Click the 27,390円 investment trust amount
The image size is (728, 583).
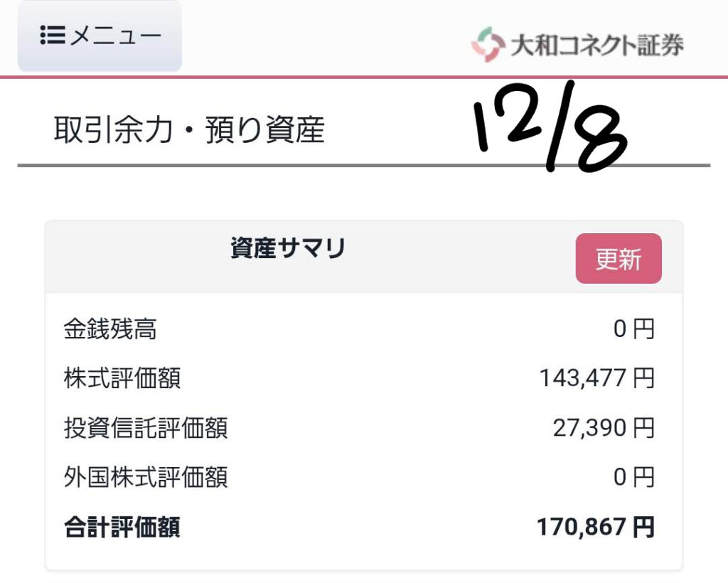pos(603,428)
